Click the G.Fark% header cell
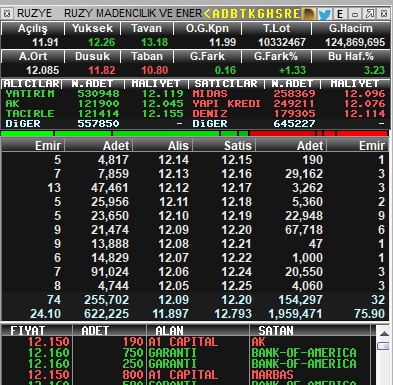Screen dimensions: 393x385 point(276,56)
